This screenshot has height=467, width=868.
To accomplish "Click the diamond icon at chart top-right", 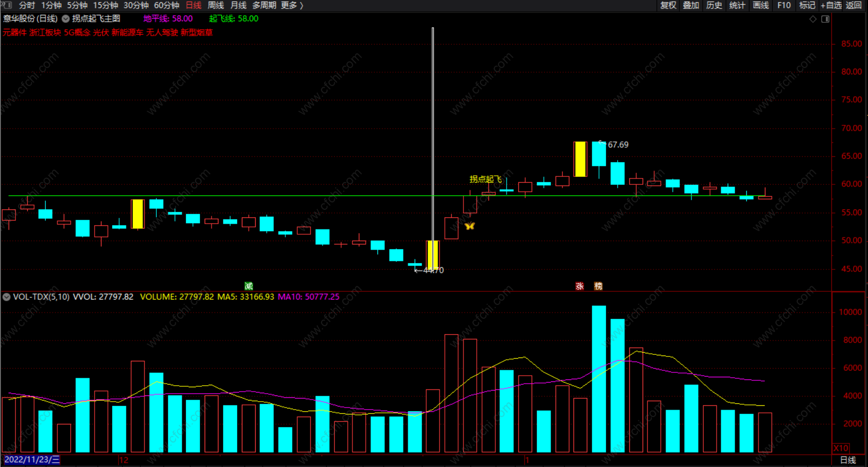I will pos(813,19).
